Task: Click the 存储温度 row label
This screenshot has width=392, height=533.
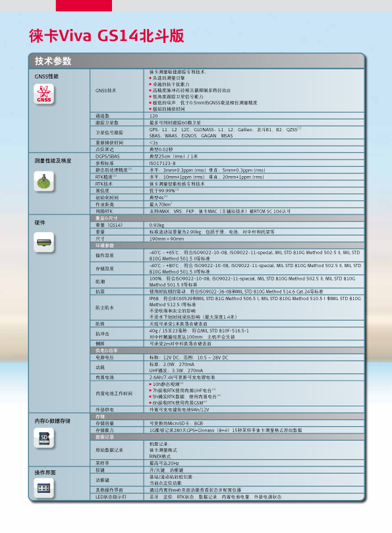Action: 105,268
